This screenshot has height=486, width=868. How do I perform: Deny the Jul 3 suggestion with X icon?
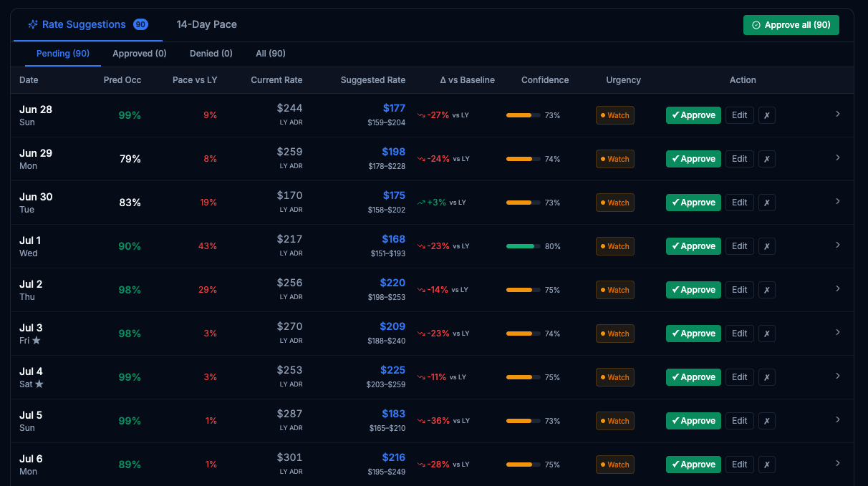766,334
